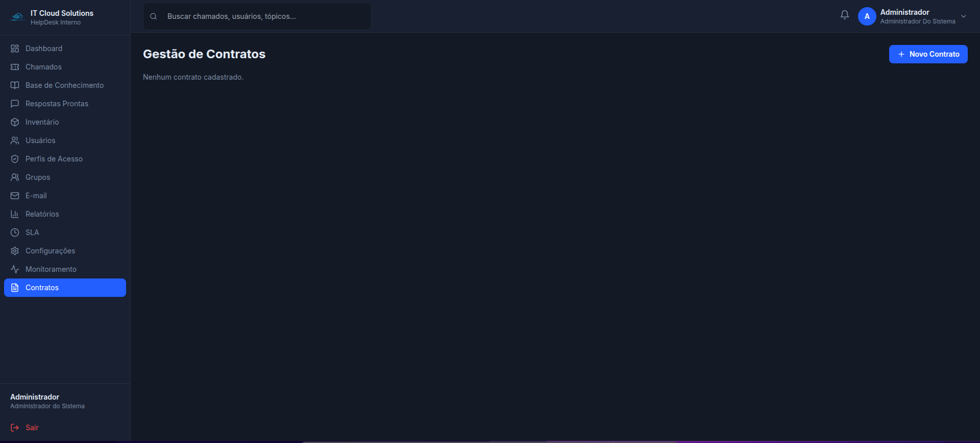Click the Perfis de Acesso shield icon
The width and height of the screenshot is (980, 443).
(x=15, y=159)
